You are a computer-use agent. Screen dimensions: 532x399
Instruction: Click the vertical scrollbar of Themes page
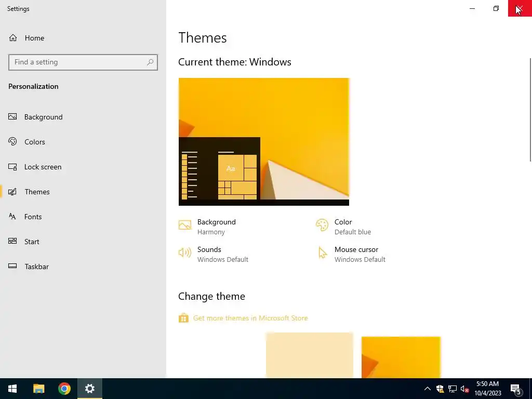click(x=530, y=110)
